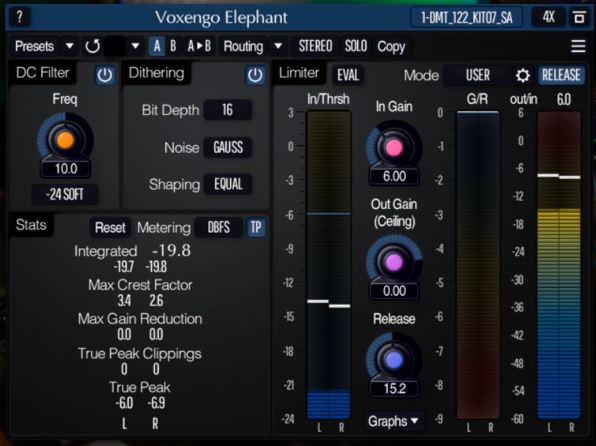Click the reset/undo circular arrow icon
The height and width of the screenshot is (446, 596).
[92, 46]
